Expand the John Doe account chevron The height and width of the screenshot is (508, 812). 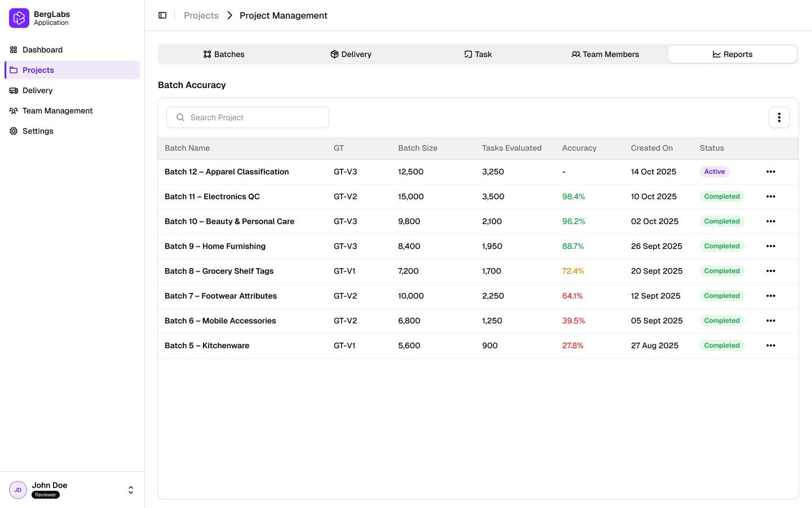[130, 489]
